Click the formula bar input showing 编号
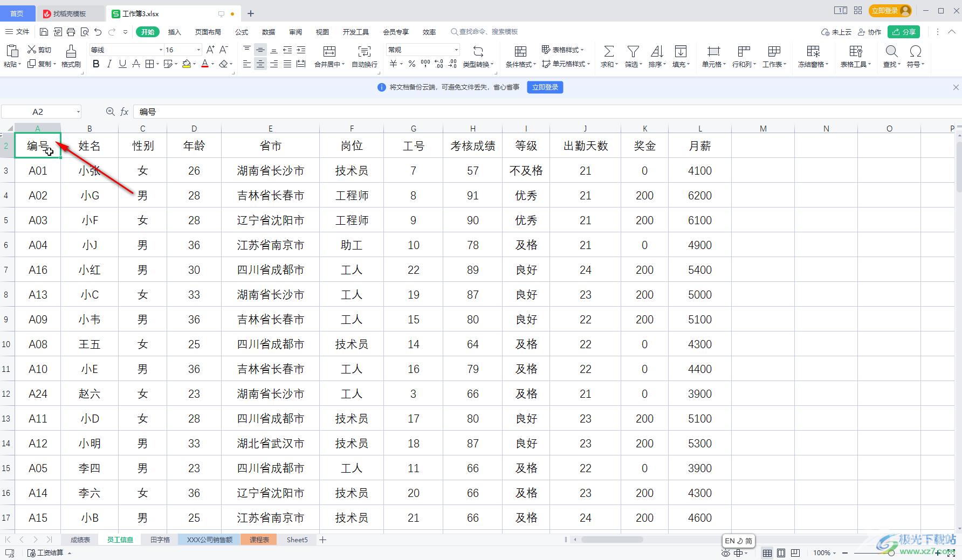This screenshot has width=962, height=560. (547, 112)
